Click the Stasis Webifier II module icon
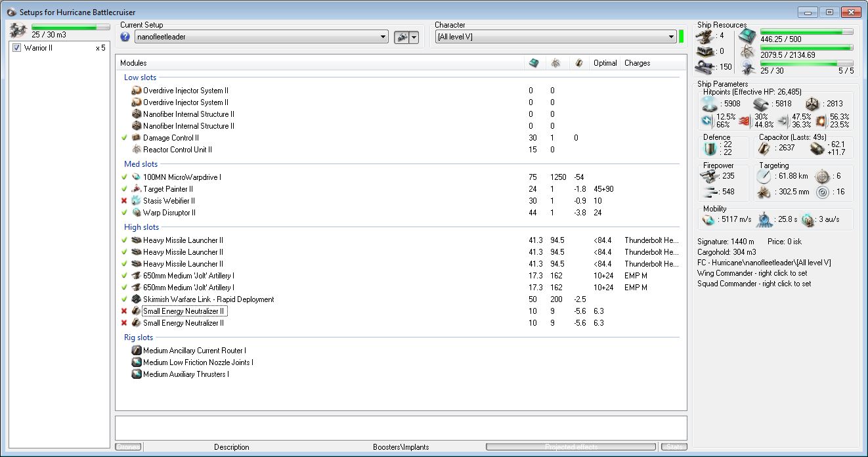Viewport: 868px width, 457px height. [x=137, y=201]
